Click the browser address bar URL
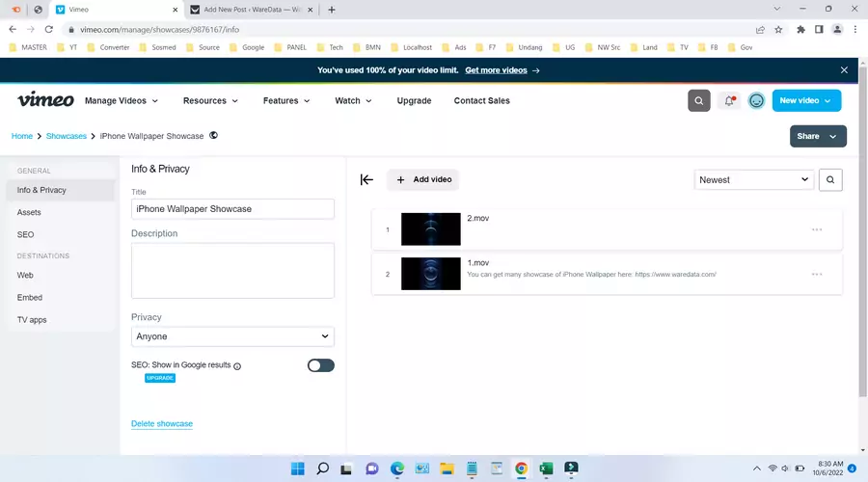Image resolution: width=868 pixels, height=482 pixels. tap(159, 29)
